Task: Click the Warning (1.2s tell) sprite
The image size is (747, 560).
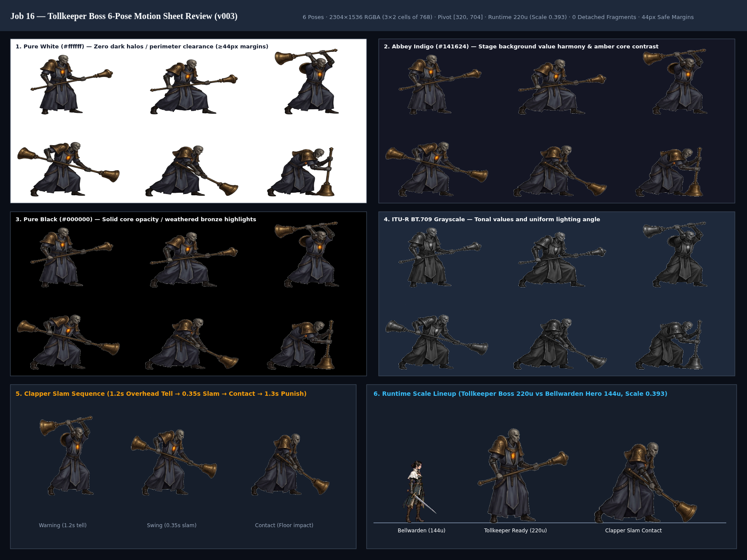Action: [67, 455]
